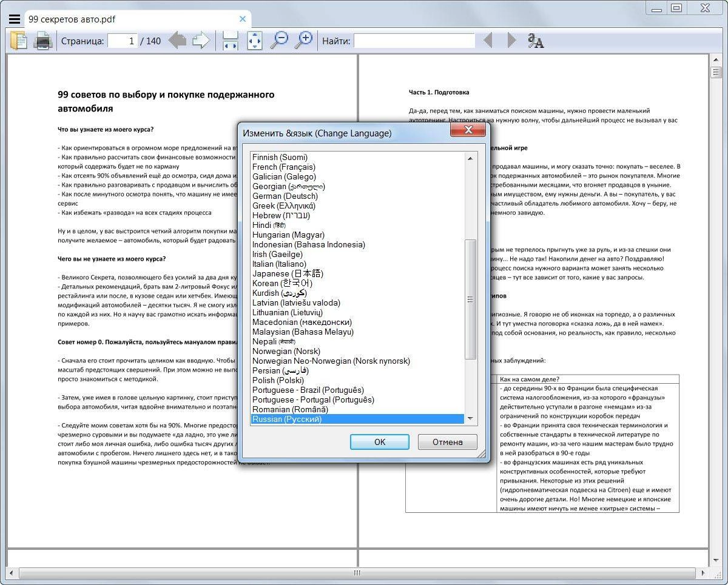The image size is (728, 585).
Task: Select Norwegian (Norsk) language
Action: (x=357, y=351)
